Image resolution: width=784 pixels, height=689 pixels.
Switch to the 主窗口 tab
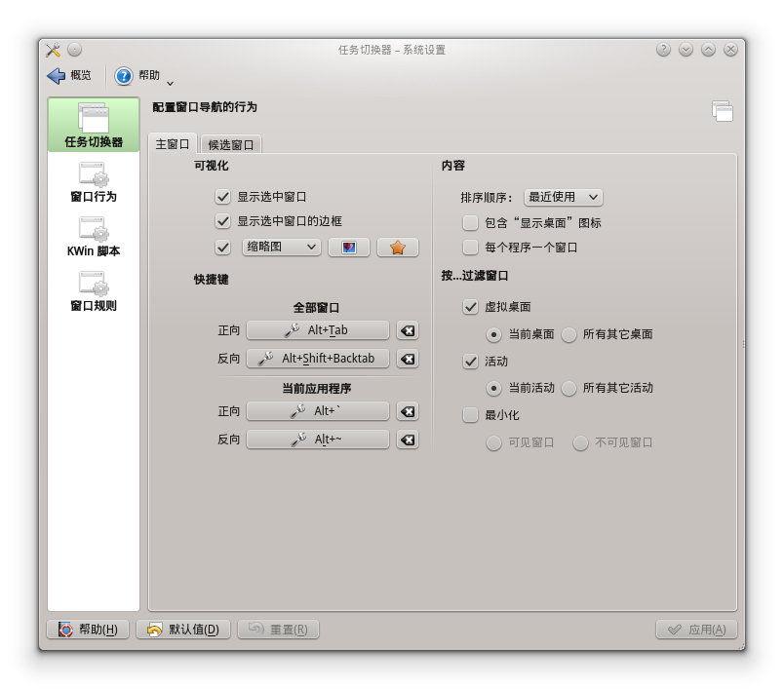click(x=173, y=144)
